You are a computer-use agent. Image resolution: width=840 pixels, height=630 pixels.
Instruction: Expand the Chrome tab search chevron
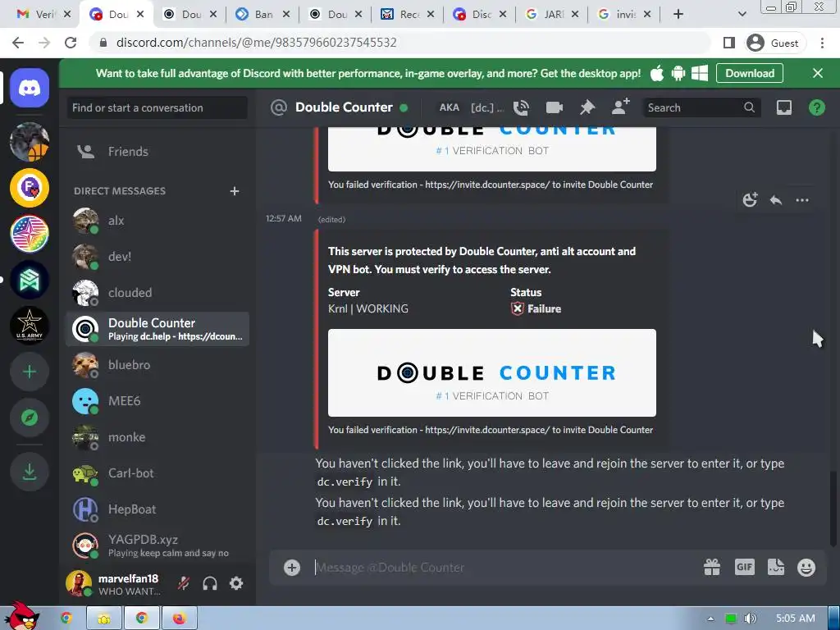point(742,14)
